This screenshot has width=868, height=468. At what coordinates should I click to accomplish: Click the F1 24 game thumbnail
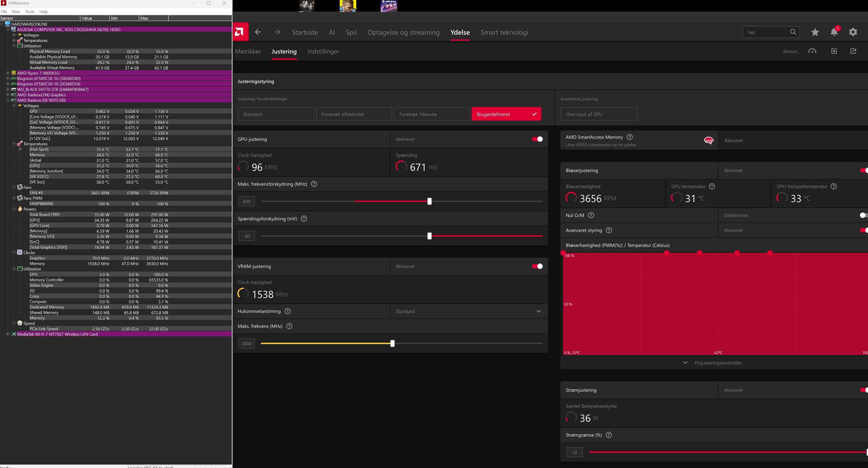(x=389, y=6)
